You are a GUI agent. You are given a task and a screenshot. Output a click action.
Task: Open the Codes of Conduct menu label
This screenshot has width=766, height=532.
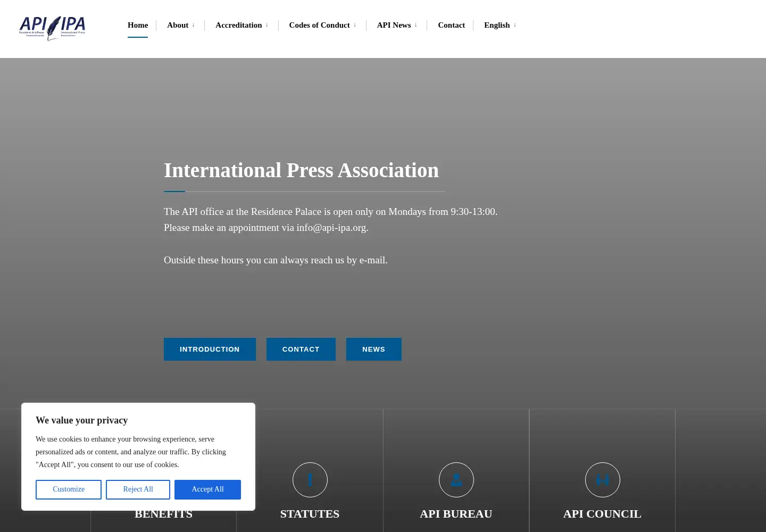pyautogui.click(x=319, y=25)
